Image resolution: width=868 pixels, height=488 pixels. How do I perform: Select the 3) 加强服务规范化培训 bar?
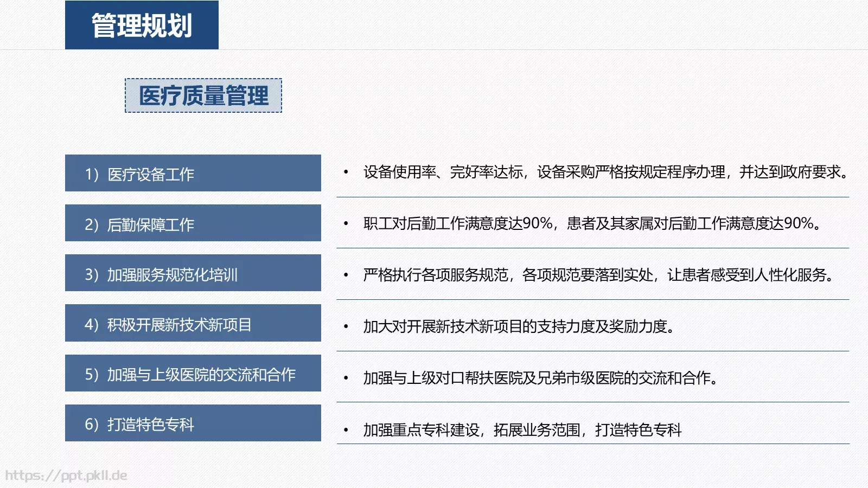pyautogui.click(x=193, y=273)
